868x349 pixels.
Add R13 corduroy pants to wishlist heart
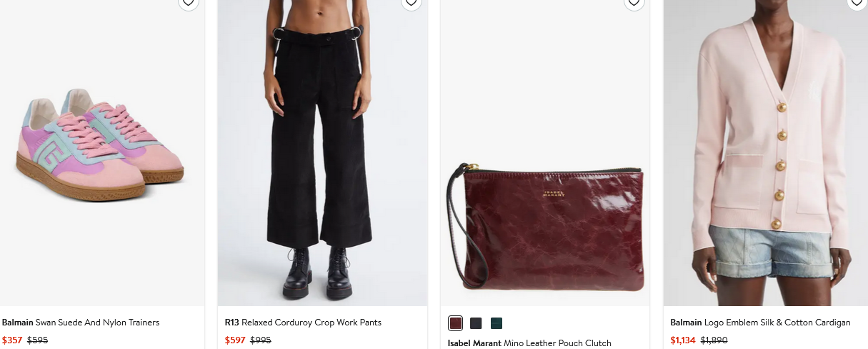(x=411, y=2)
